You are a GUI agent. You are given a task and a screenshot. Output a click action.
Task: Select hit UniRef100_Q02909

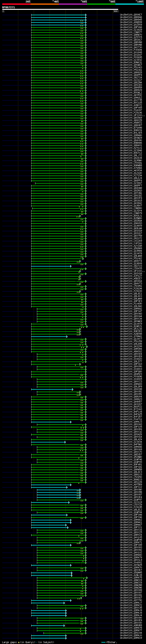pos(131,25)
